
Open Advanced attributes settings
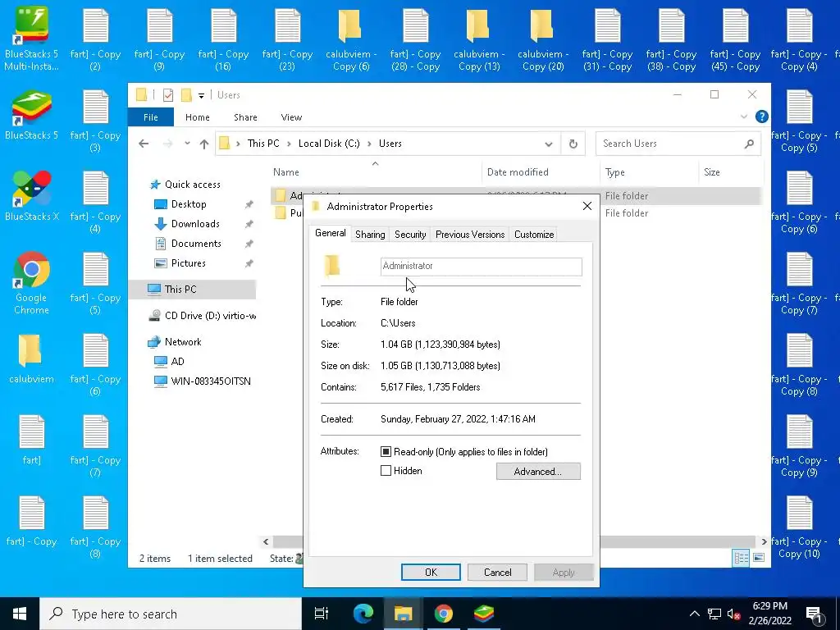(x=538, y=472)
